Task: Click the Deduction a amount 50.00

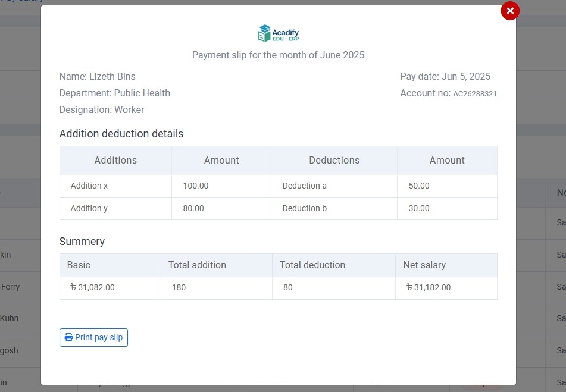Action: [x=419, y=186]
